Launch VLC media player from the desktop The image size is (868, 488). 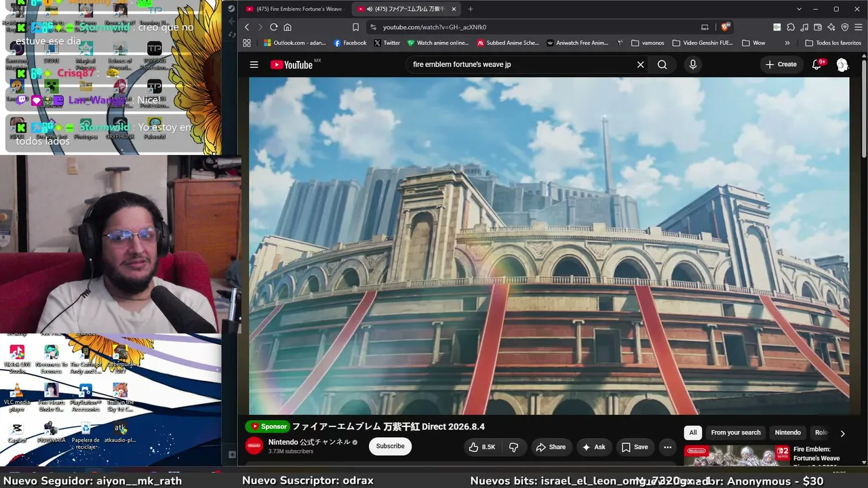pyautogui.click(x=17, y=398)
